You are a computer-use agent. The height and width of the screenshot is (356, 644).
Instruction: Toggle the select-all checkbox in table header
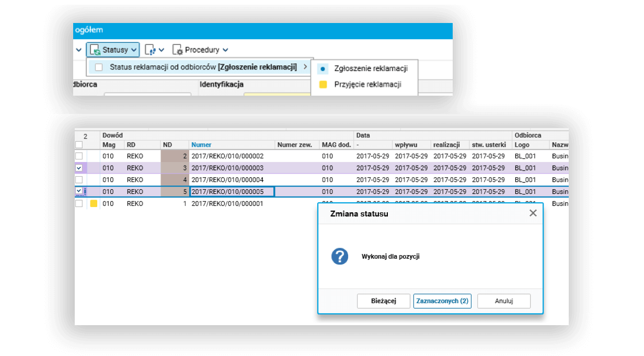78,145
